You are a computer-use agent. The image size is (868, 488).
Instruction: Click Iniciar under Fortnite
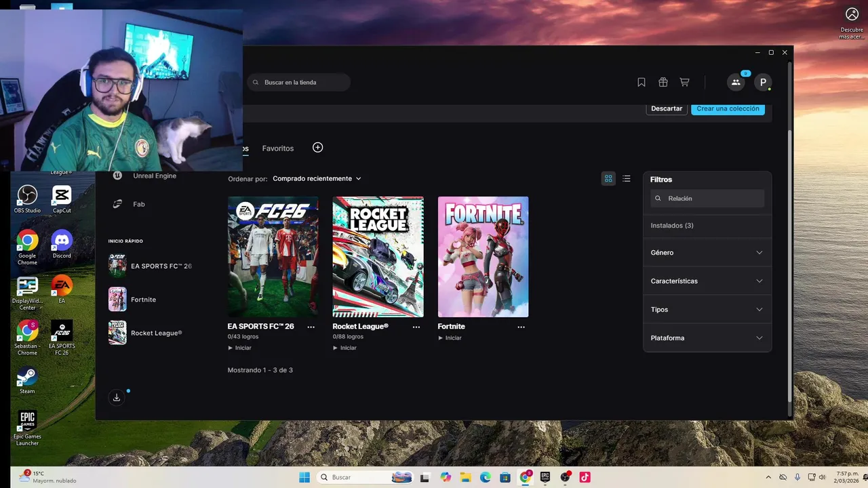(450, 338)
